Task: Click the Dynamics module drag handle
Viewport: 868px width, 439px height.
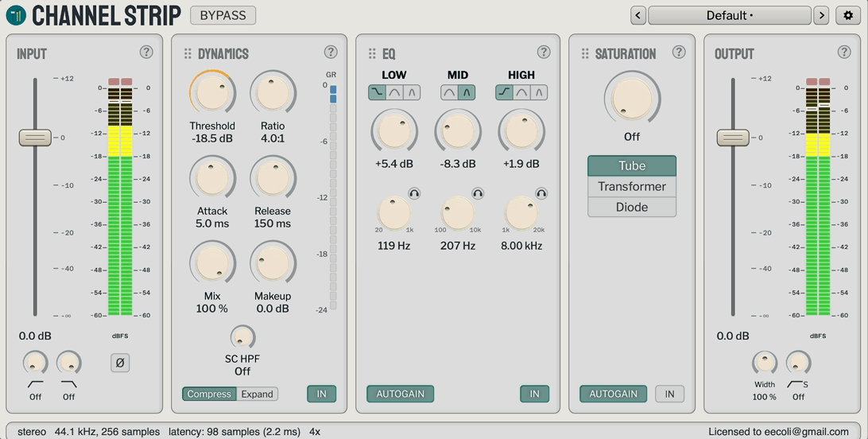Action: tap(188, 54)
